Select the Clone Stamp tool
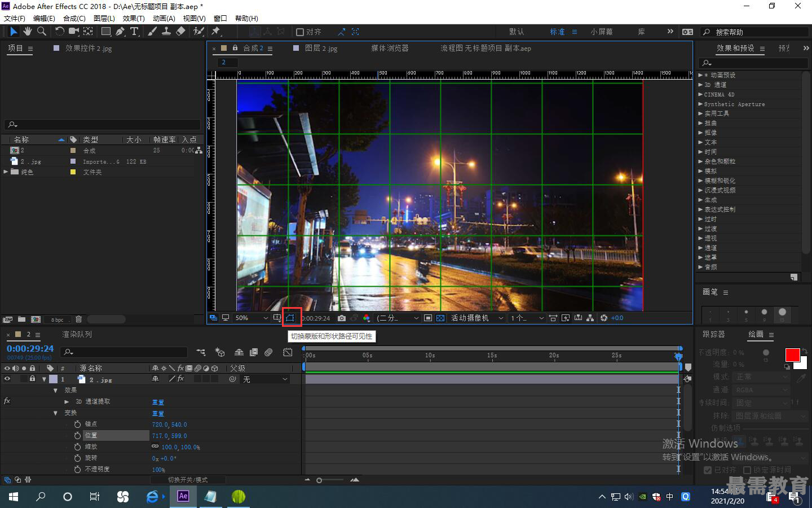 (x=166, y=32)
